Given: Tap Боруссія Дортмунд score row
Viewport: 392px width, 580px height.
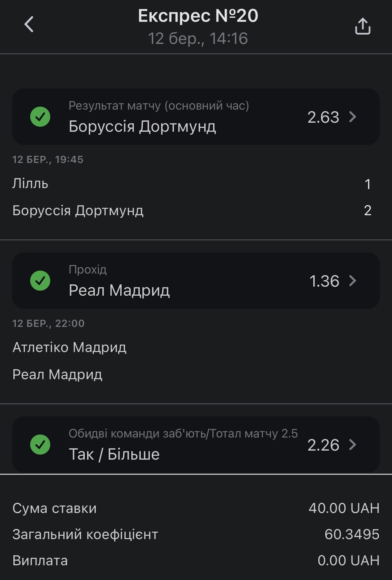Looking at the screenshot, I should pyautogui.click(x=192, y=211).
